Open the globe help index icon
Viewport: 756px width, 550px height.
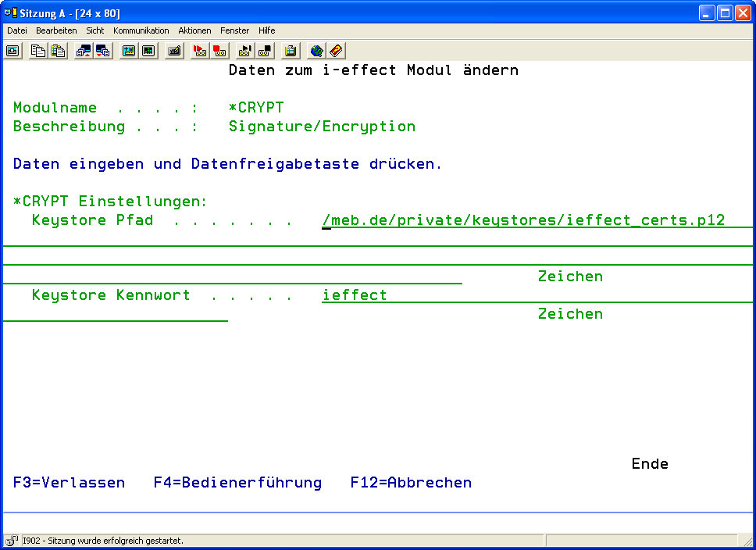tap(316, 51)
